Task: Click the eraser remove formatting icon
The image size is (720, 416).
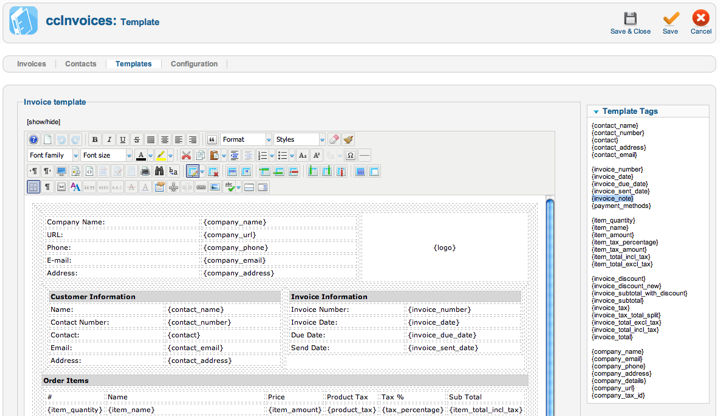Action: click(x=334, y=140)
